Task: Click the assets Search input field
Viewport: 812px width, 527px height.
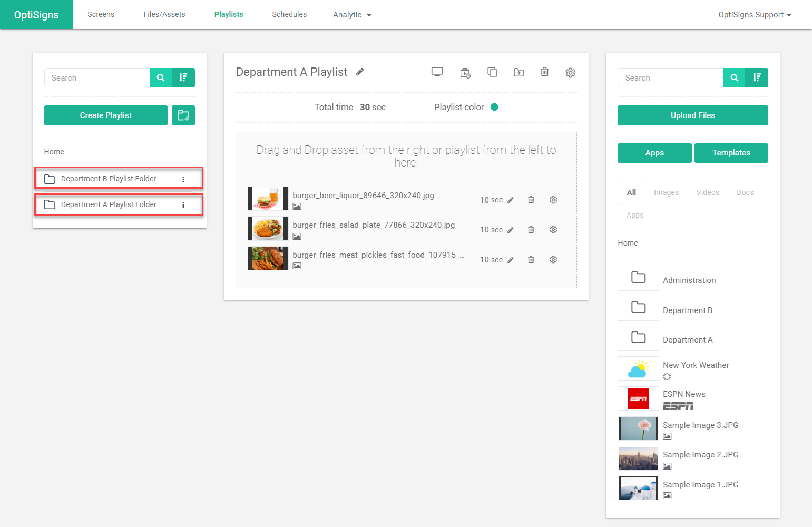Action: pyautogui.click(x=670, y=78)
